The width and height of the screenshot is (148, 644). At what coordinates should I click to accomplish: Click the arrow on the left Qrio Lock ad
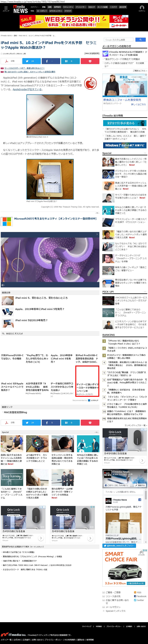41,538
